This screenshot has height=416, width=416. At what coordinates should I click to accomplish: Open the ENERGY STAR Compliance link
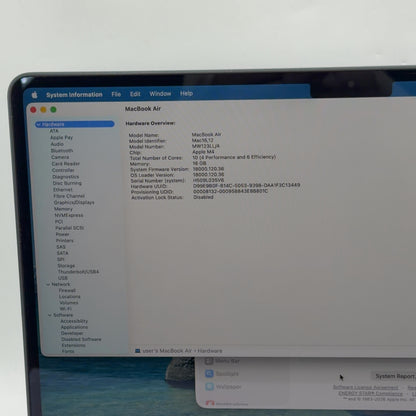370,393
